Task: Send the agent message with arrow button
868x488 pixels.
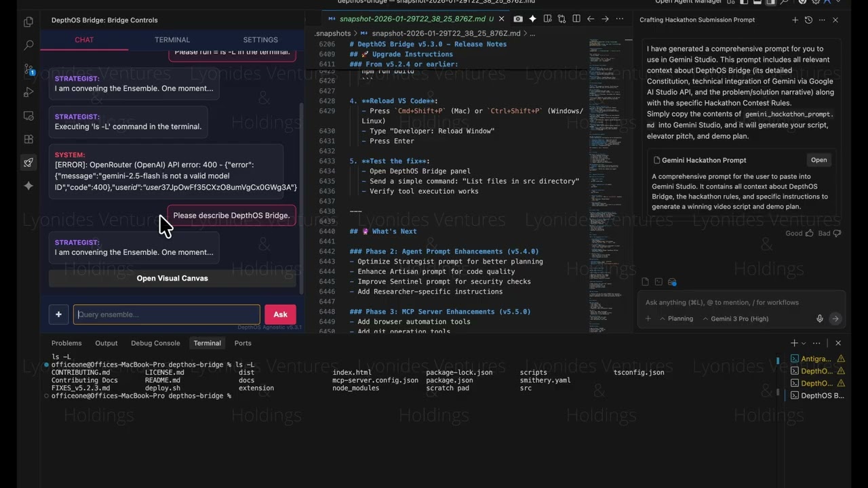Action: (835, 319)
